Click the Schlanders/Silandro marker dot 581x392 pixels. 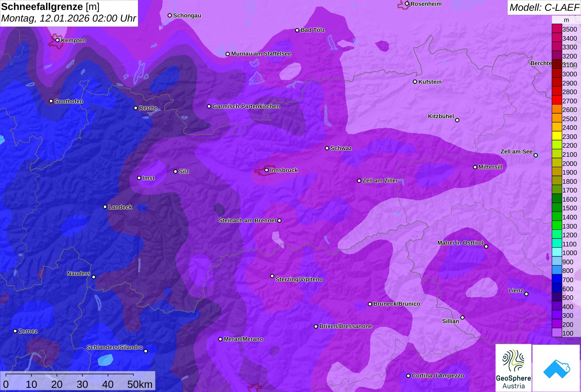145,351
